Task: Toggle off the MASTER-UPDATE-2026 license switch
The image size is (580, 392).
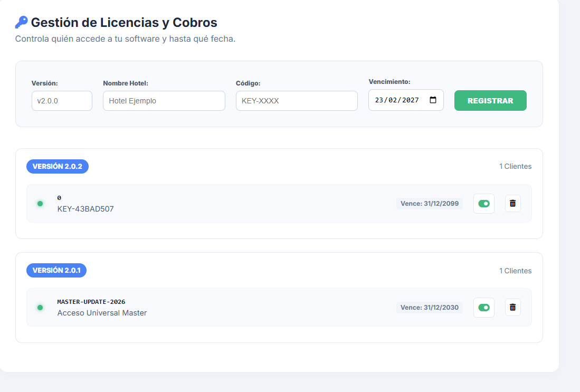Action: point(483,308)
